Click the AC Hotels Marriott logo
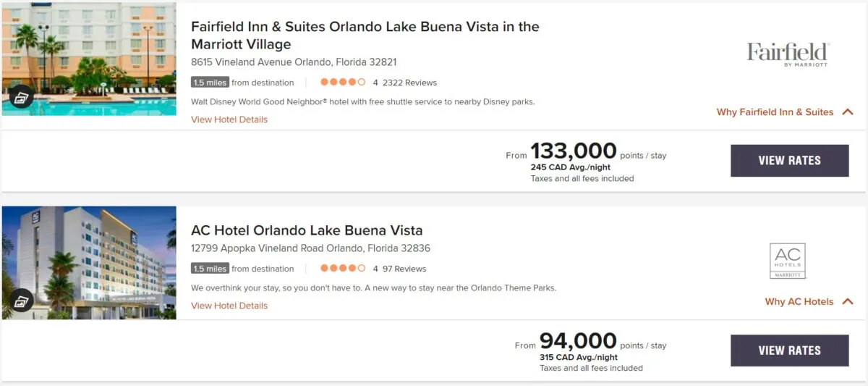The image size is (868, 386). click(788, 261)
